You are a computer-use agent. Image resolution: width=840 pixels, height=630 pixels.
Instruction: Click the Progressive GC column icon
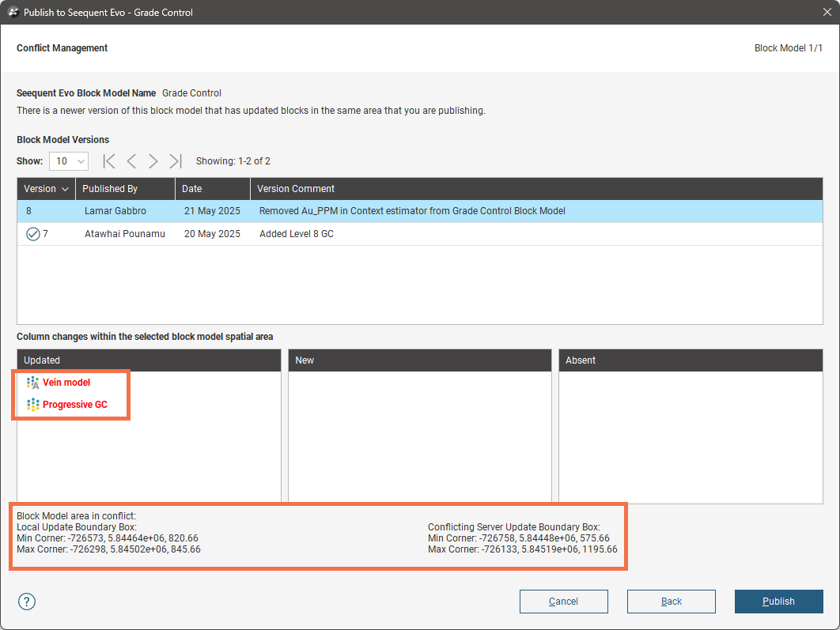(x=32, y=405)
